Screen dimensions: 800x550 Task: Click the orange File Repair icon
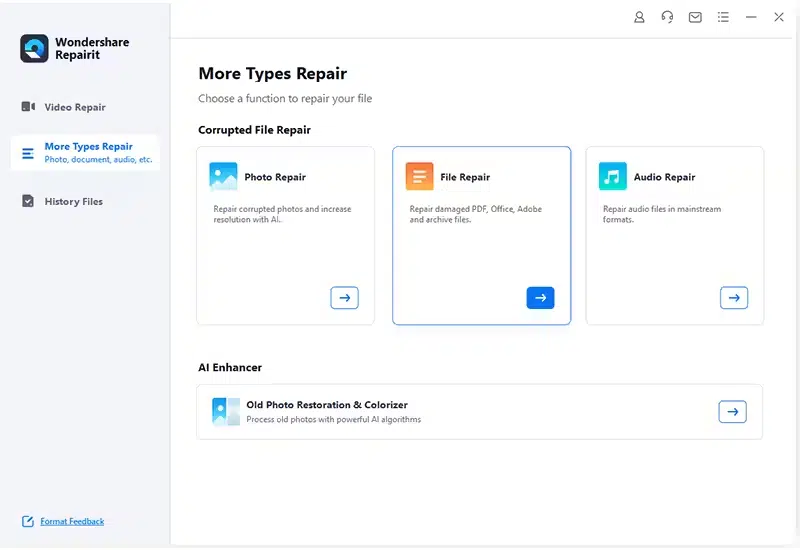[x=419, y=177]
